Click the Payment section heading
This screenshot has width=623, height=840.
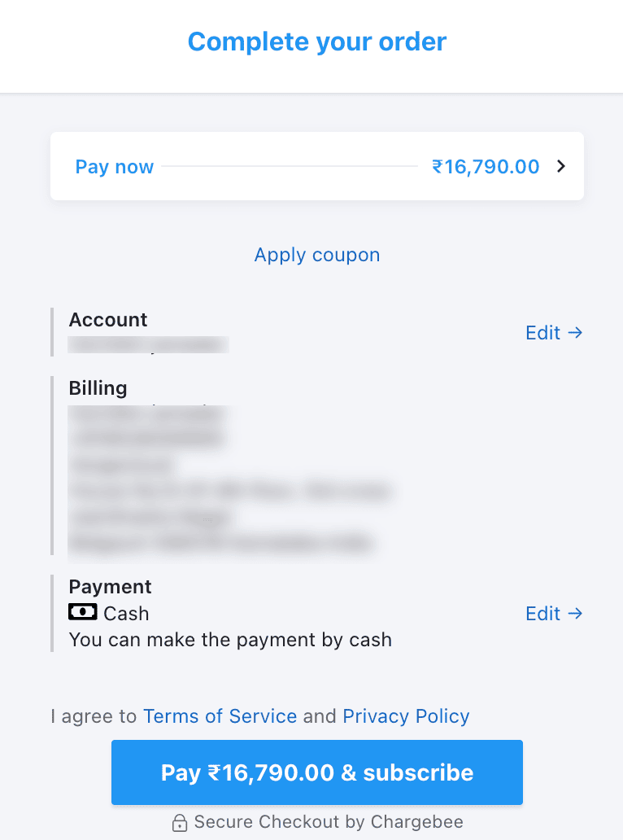click(x=110, y=586)
